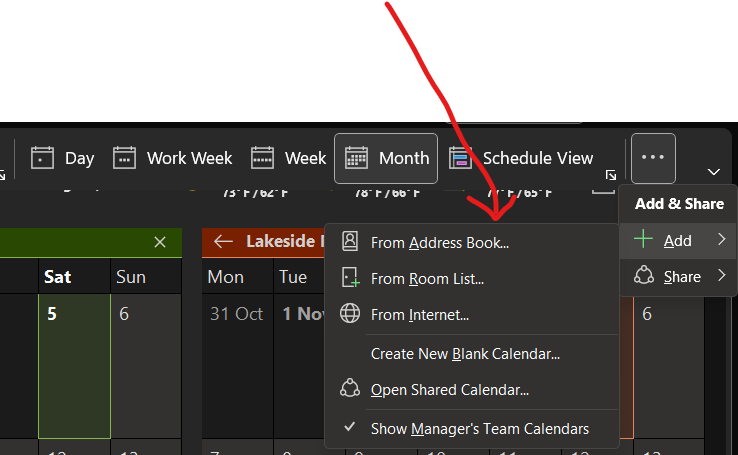Screen dimensions: 738x455
Task: Close the green calendar tab
Action: coord(160,242)
